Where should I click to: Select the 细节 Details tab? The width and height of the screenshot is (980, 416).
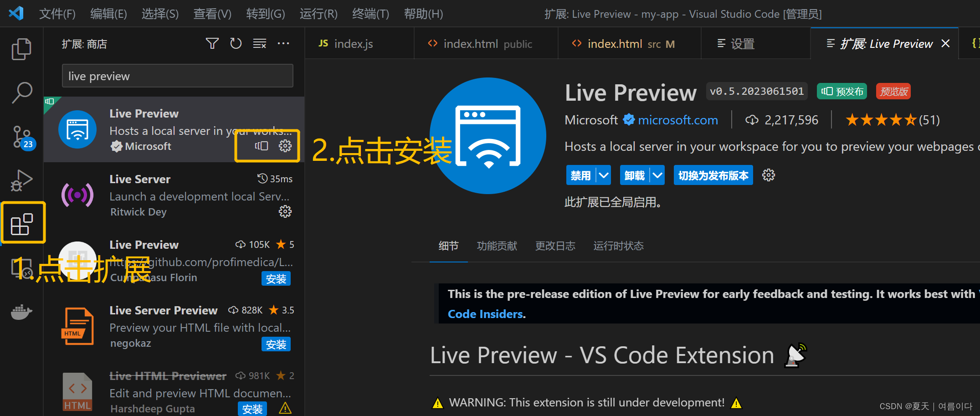tap(448, 246)
